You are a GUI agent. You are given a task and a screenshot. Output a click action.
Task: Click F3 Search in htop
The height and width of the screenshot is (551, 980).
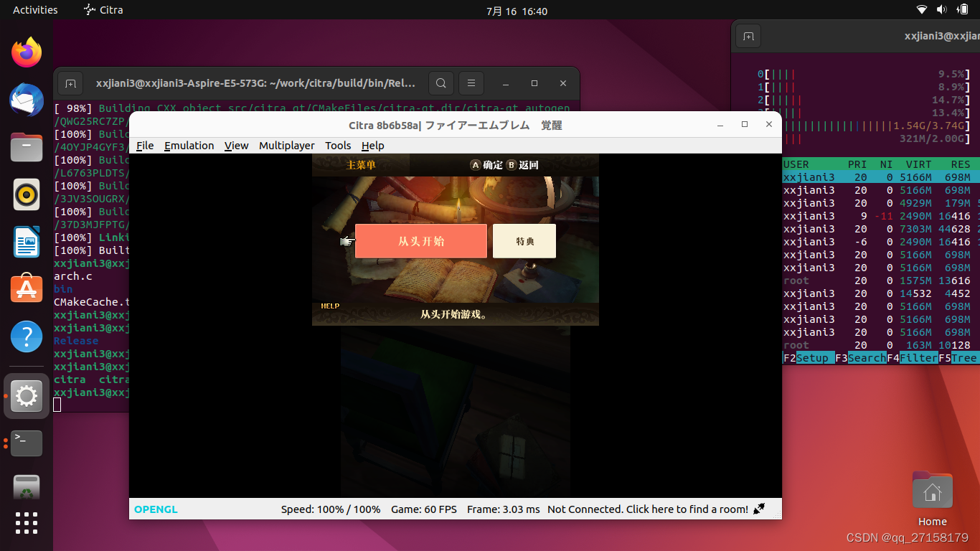pyautogui.click(x=860, y=358)
